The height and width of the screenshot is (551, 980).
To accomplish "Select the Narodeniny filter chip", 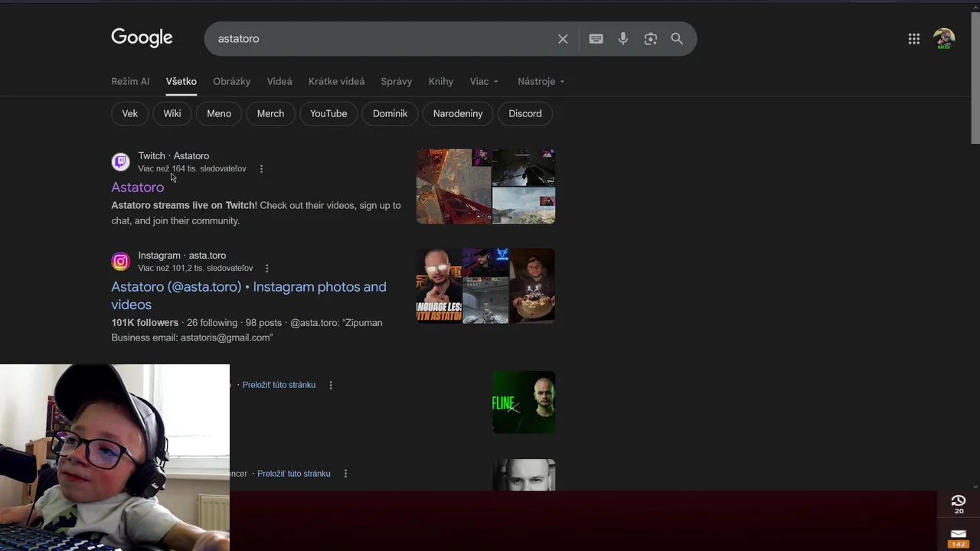I will (x=458, y=113).
